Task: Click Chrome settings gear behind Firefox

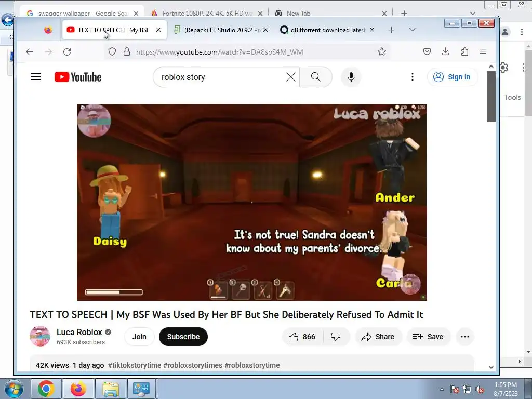Action: click(504, 68)
